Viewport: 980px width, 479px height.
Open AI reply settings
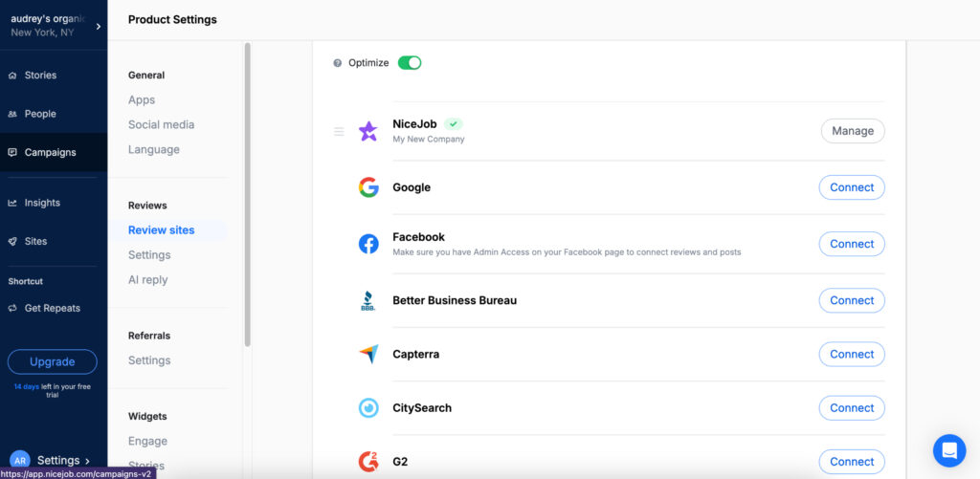tap(148, 280)
